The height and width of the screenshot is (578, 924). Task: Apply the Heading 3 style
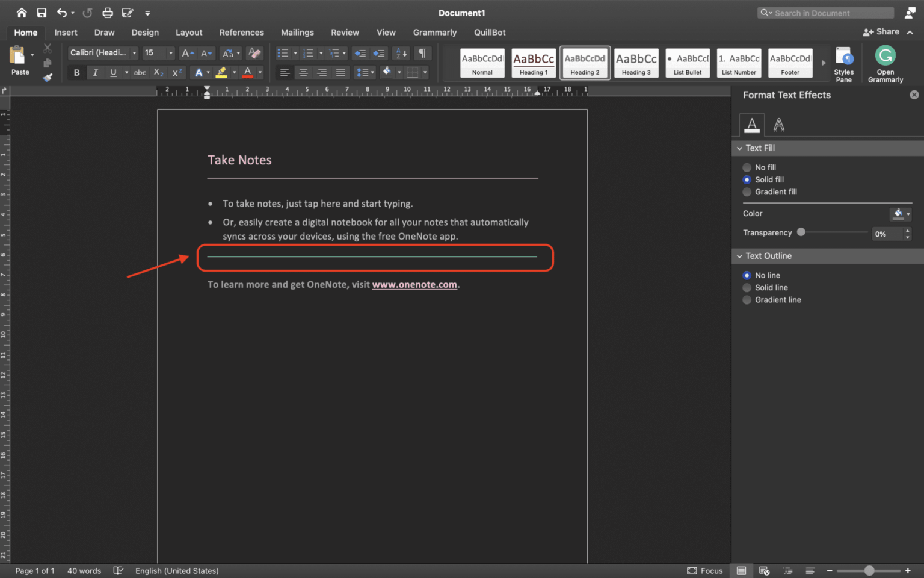[636, 63]
